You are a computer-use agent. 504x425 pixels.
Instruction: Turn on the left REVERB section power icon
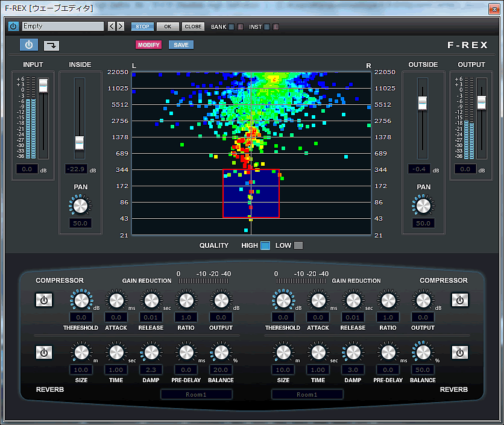[43, 352]
